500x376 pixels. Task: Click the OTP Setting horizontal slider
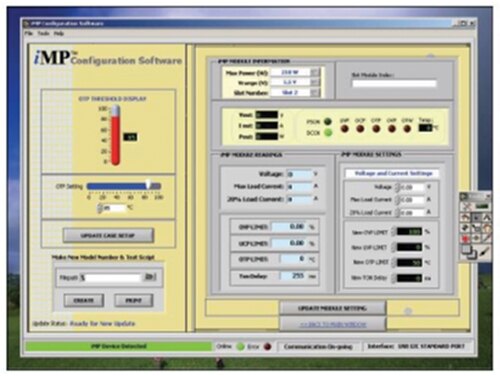[x=124, y=186]
